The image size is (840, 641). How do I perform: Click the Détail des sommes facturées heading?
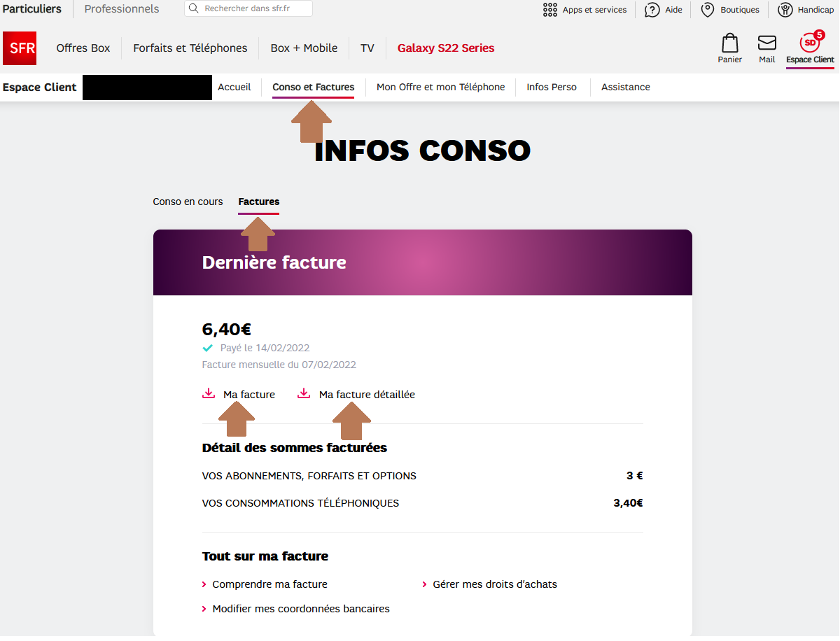coord(295,448)
